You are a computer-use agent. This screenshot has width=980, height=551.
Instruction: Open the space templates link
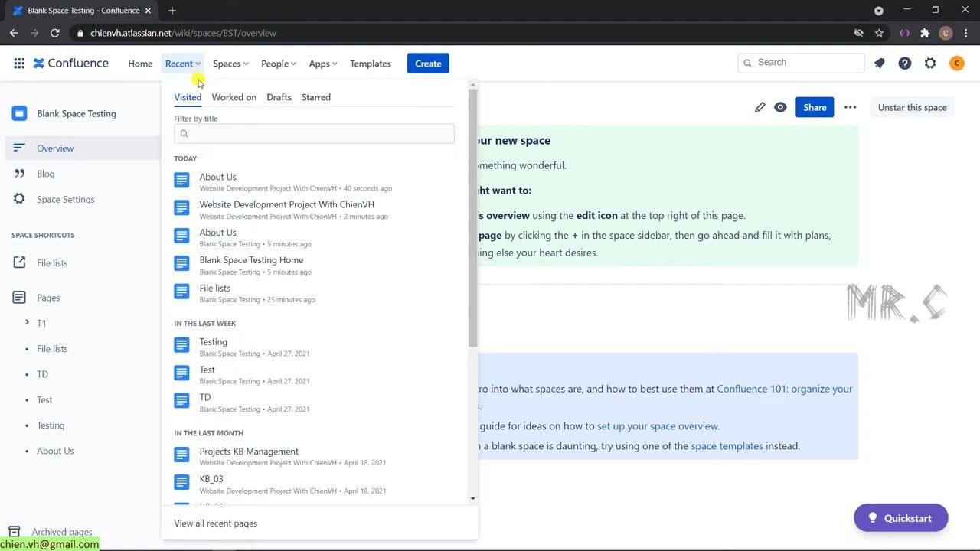tap(727, 446)
